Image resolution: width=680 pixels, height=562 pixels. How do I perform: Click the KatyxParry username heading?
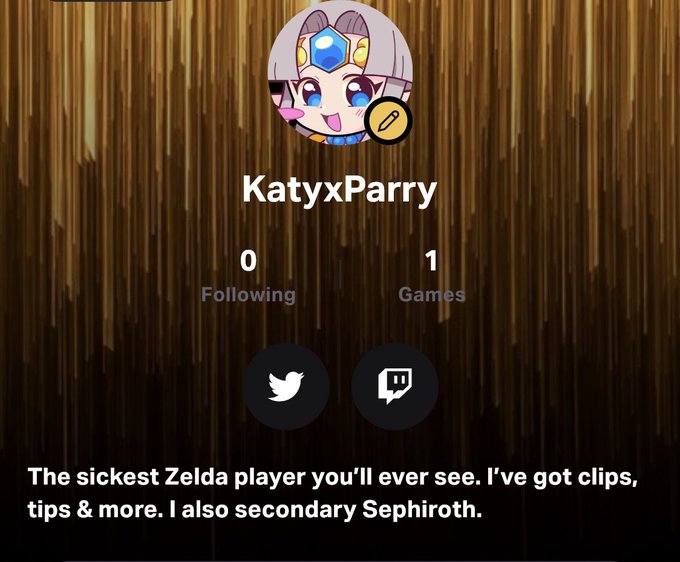(340, 190)
